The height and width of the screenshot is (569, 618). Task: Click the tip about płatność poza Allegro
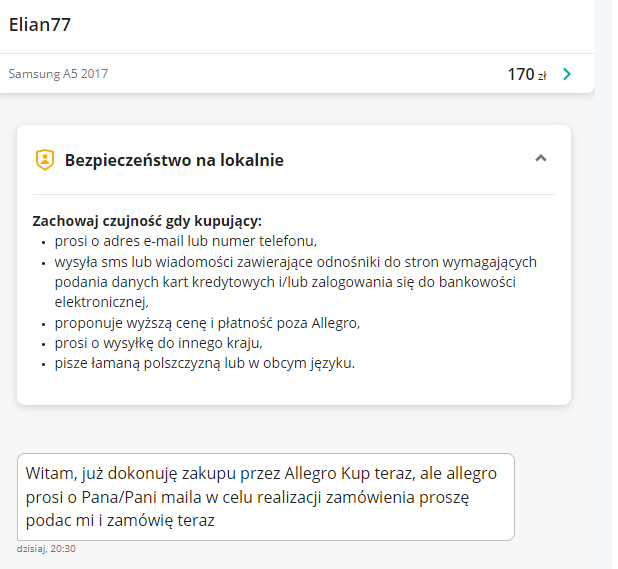tap(207, 323)
